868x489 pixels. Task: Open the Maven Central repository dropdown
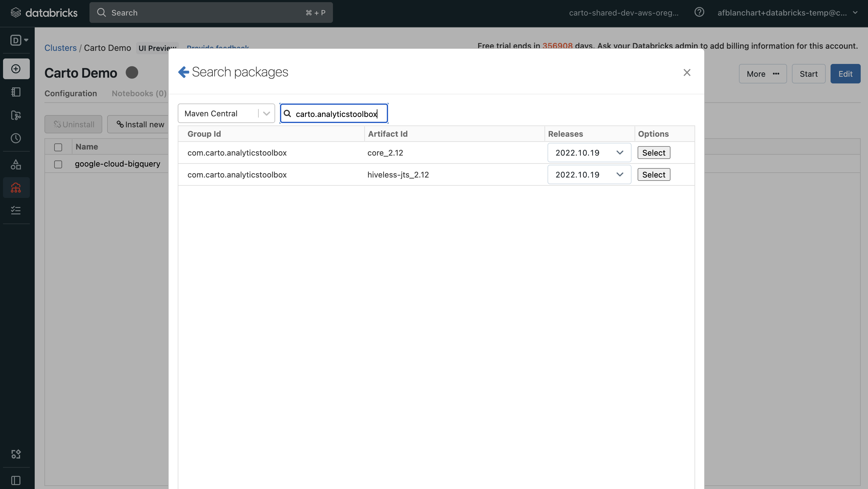click(226, 114)
